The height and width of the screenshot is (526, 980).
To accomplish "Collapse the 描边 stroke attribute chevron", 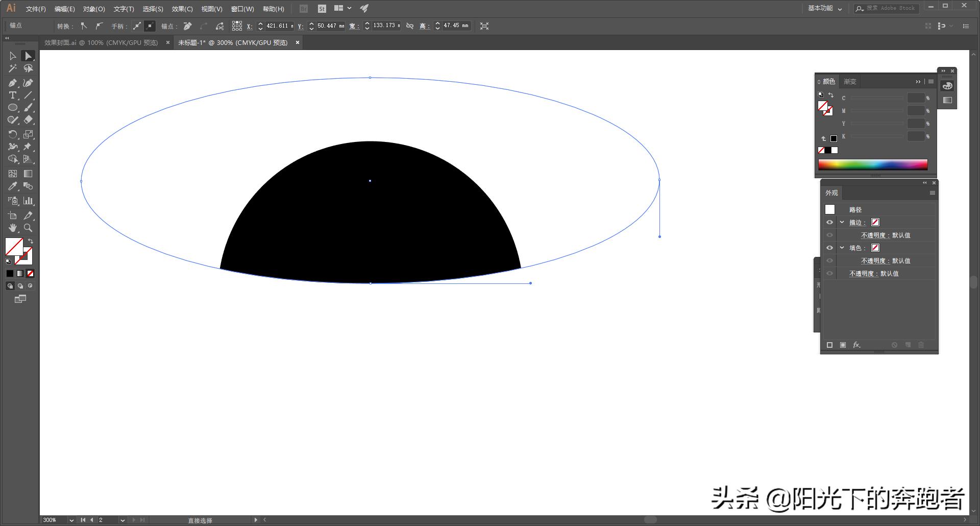I will point(842,222).
